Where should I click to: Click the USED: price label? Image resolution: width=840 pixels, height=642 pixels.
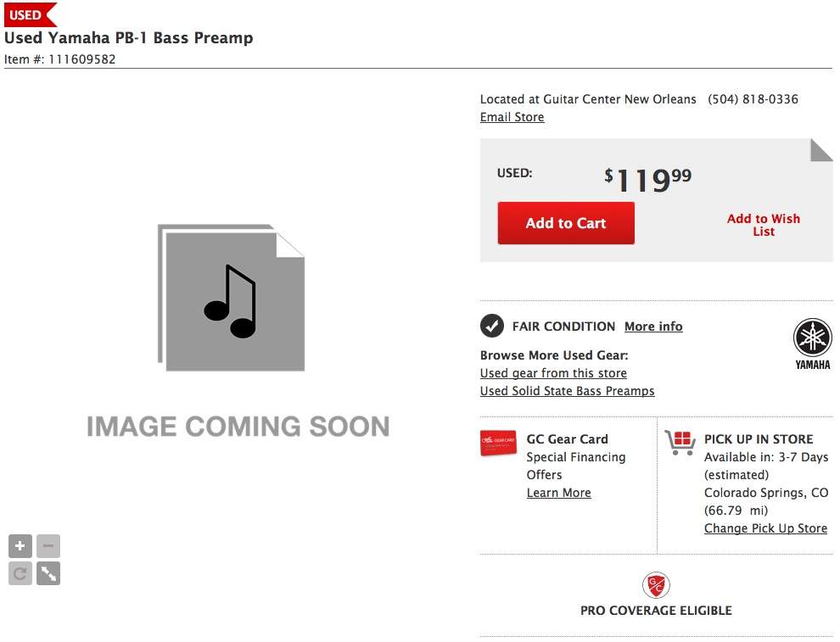tap(514, 173)
